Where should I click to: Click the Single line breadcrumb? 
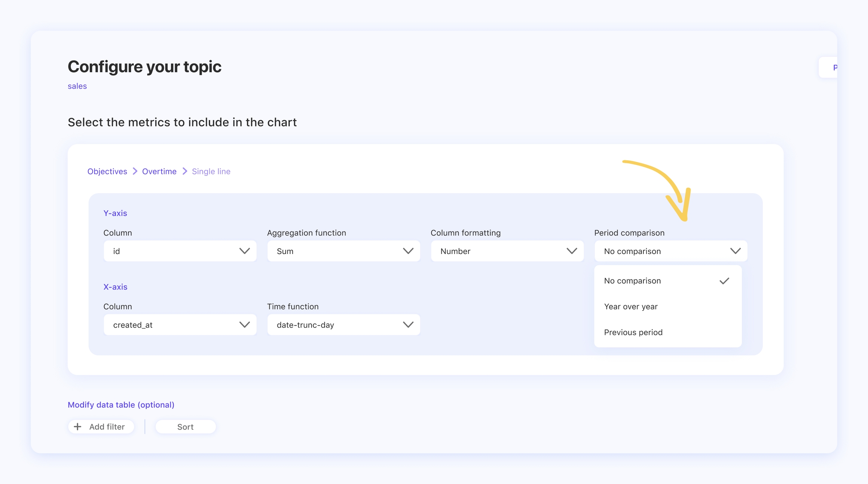point(211,171)
